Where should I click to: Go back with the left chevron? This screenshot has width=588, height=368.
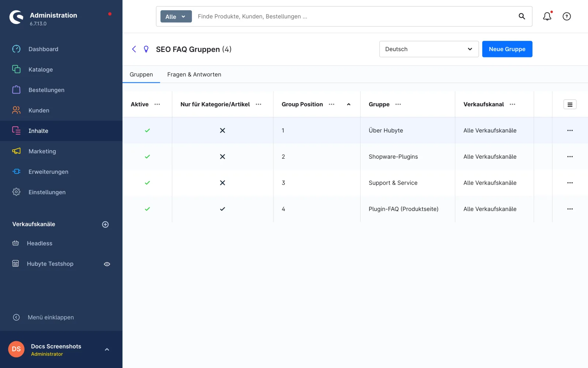click(134, 49)
